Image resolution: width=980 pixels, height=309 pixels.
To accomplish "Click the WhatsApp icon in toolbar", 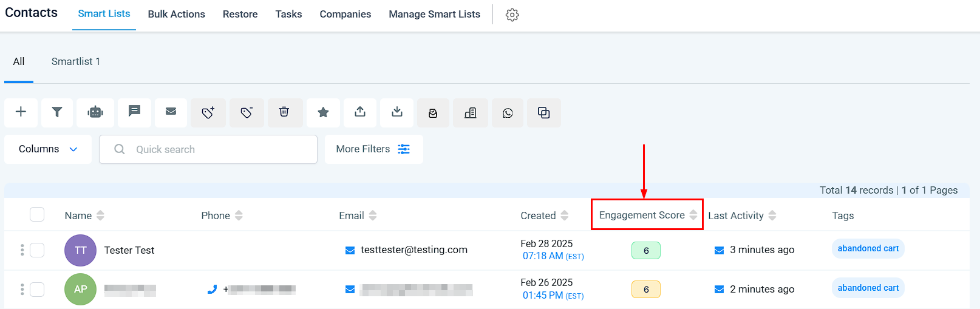I will coord(508,113).
